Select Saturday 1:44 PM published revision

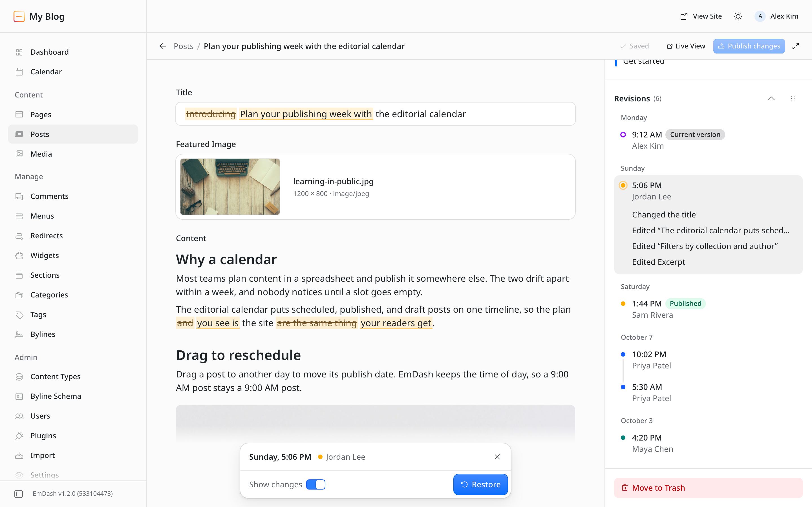708,309
